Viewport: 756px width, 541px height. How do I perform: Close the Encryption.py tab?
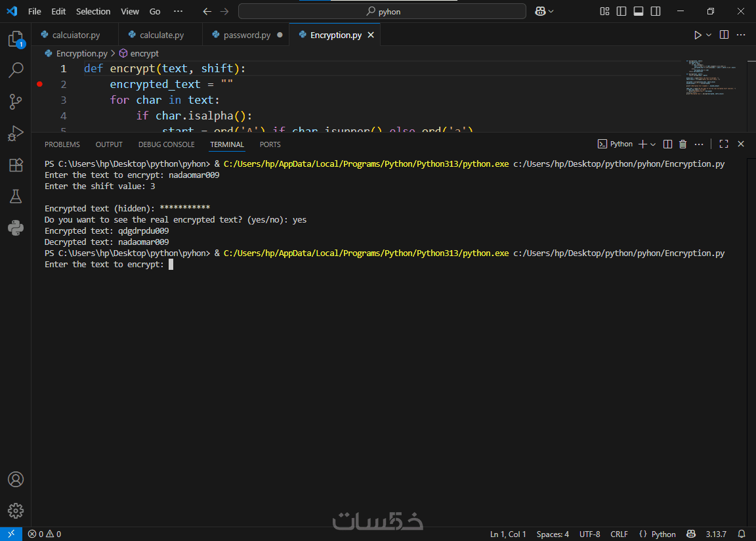click(371, 35)
